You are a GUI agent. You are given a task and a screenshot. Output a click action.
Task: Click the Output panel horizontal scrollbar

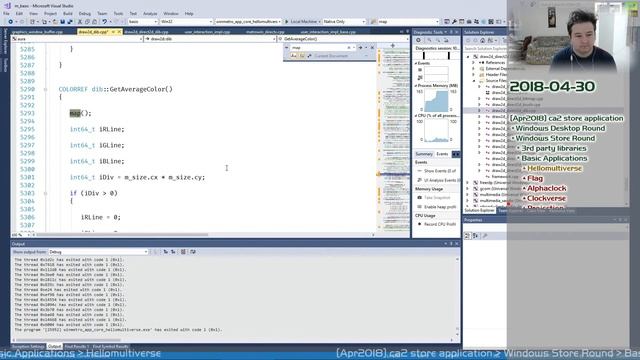click(69, 340)
